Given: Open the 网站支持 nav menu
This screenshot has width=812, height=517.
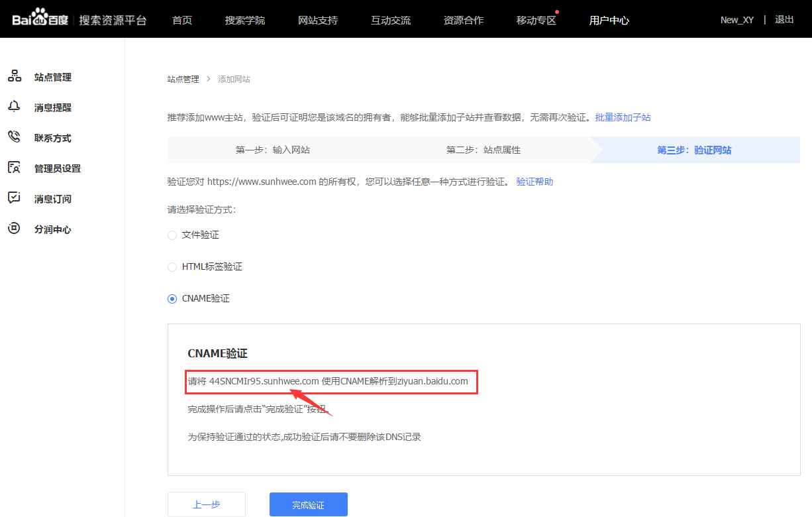Looking at the screenshot, I should (318, 20).
